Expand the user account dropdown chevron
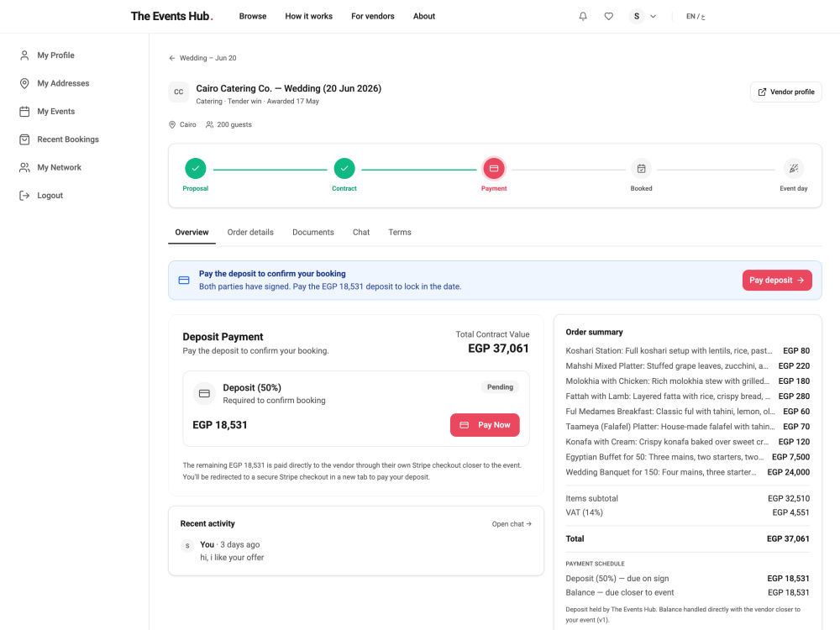The height and width of the screenshot is (630, 840). click(x=653, y=16)
